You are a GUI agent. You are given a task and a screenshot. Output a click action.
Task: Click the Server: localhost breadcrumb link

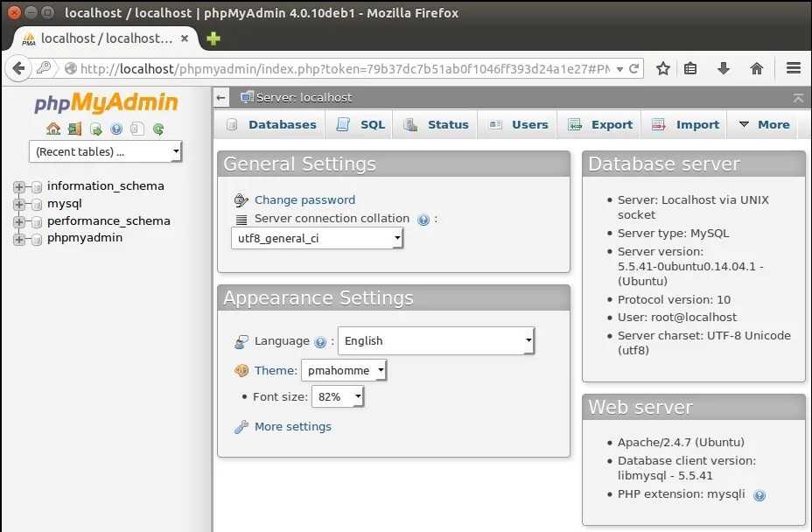pyautogui.click(x=304, y=97)
